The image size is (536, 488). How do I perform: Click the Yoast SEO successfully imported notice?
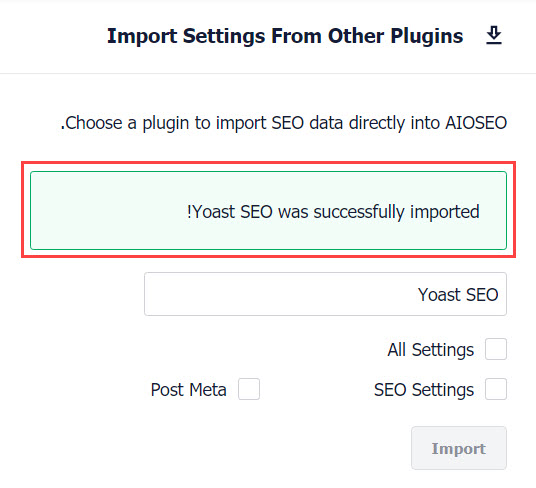tap(333, 212)
